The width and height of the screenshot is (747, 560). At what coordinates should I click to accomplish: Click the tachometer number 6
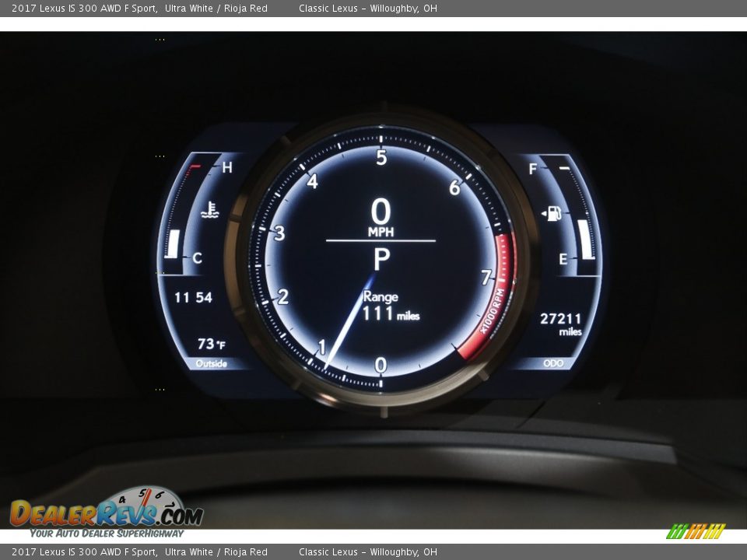(455, 187)
